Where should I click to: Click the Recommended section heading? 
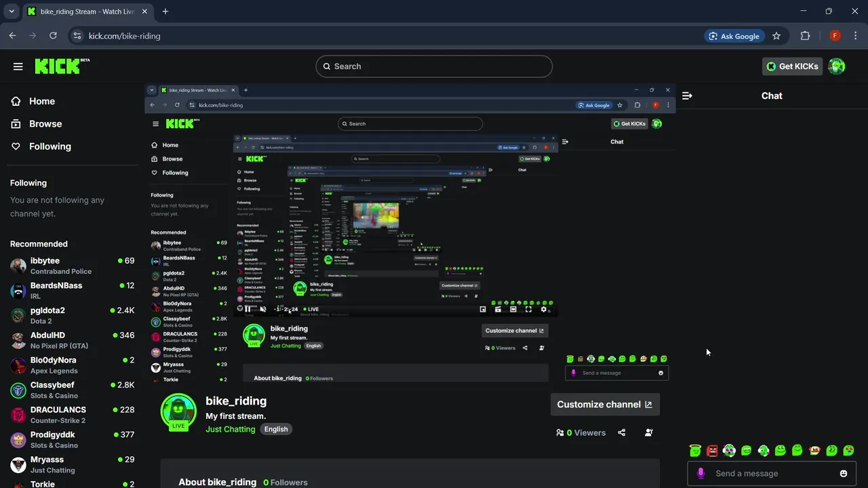(39, 244)
